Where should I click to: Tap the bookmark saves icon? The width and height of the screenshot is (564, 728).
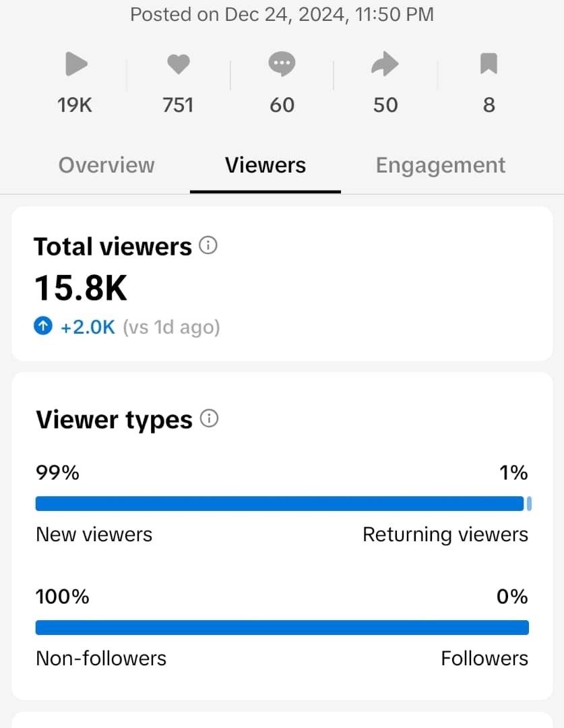489,65
